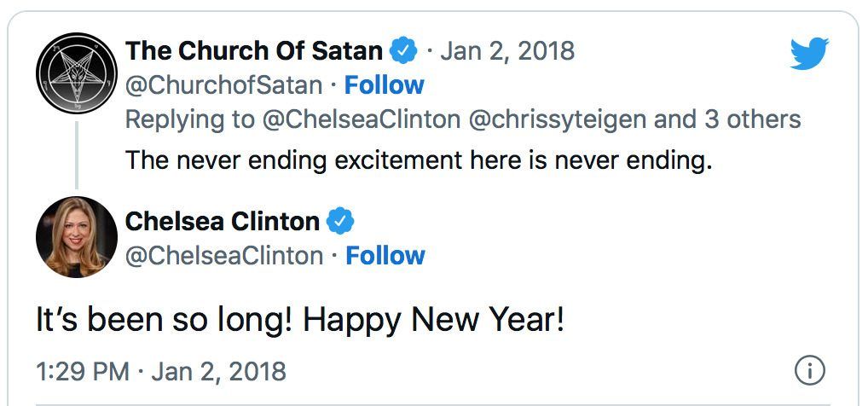Screen dimensions: 868x406
Task: Open the "never ending excitement" reply text
Action: (418, 159)
